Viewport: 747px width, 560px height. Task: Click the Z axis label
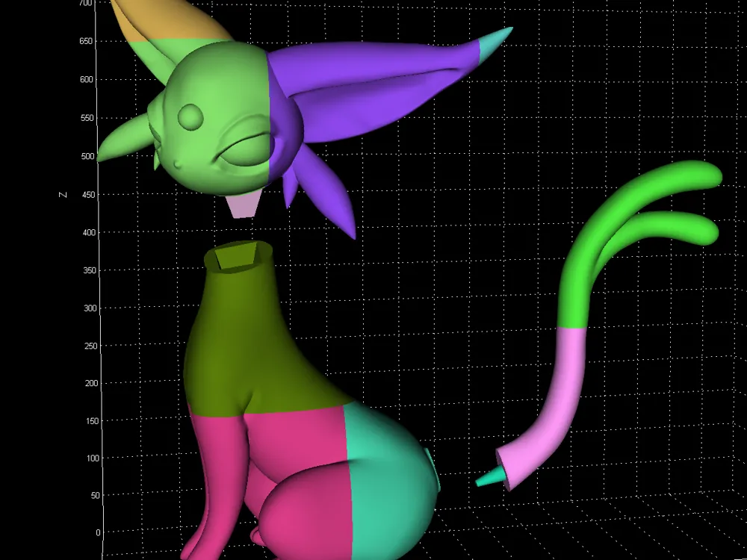click(63, 194)
